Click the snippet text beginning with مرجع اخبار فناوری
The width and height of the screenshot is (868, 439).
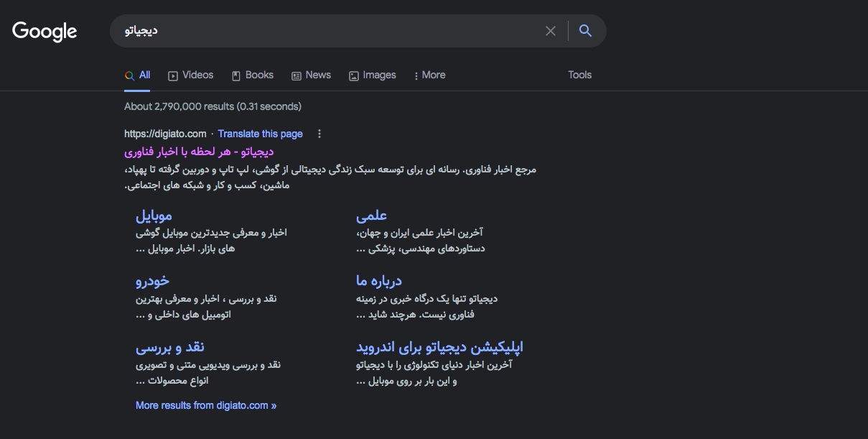pyautogui.click(x=330, y=177)
